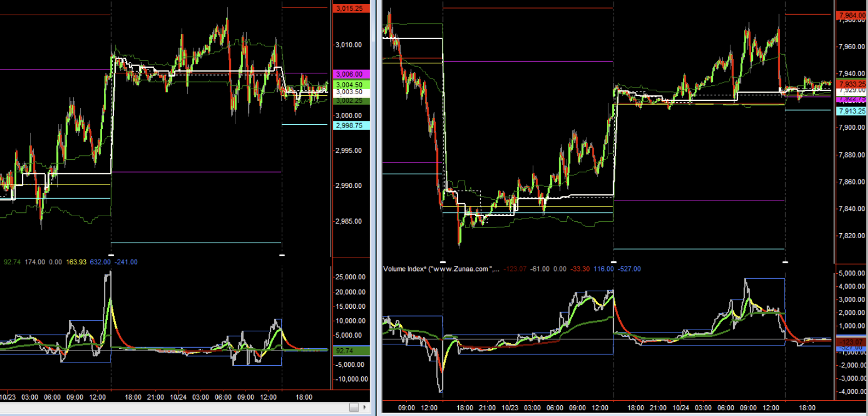Screen dimensions: 868x416
Task: Click the yellow 163.93 indicator value
Action: pyautogui.click(x=76, y=262)
